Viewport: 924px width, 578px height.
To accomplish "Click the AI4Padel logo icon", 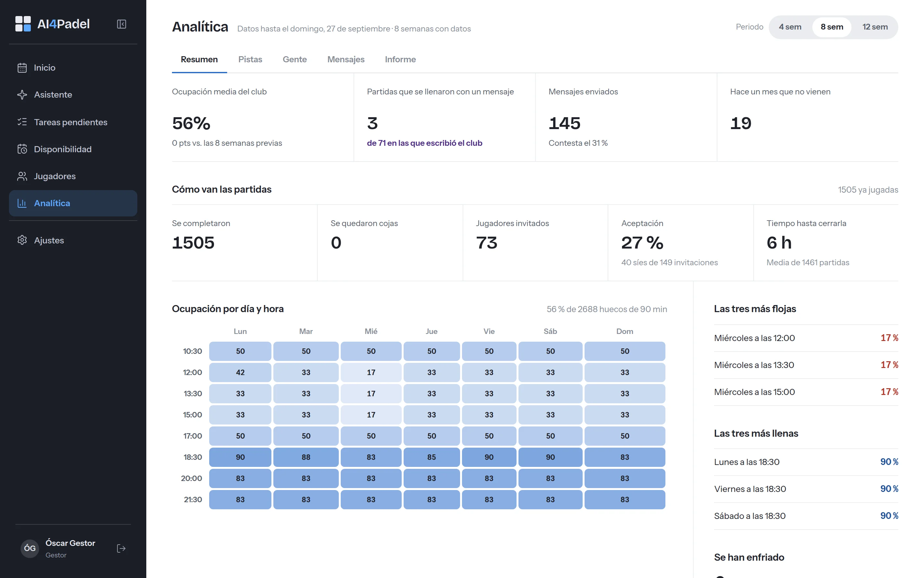I will pyautogui.click(x=23, y=24).
